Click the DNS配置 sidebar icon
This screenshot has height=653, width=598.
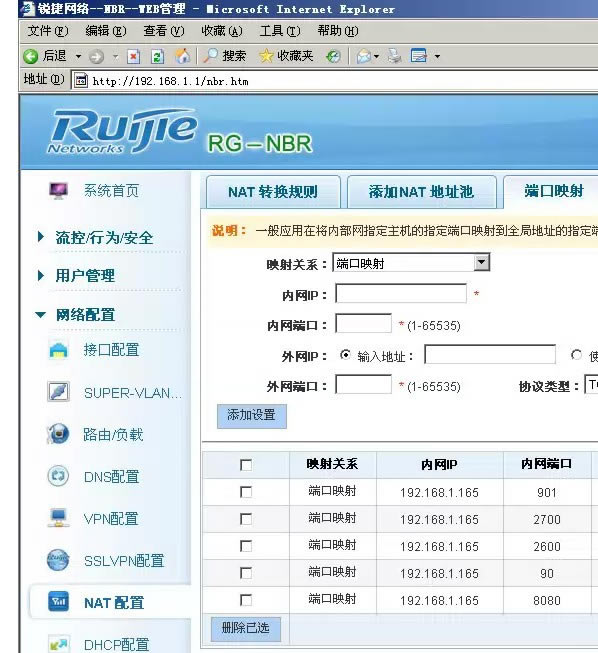click(x=58, y=476)
